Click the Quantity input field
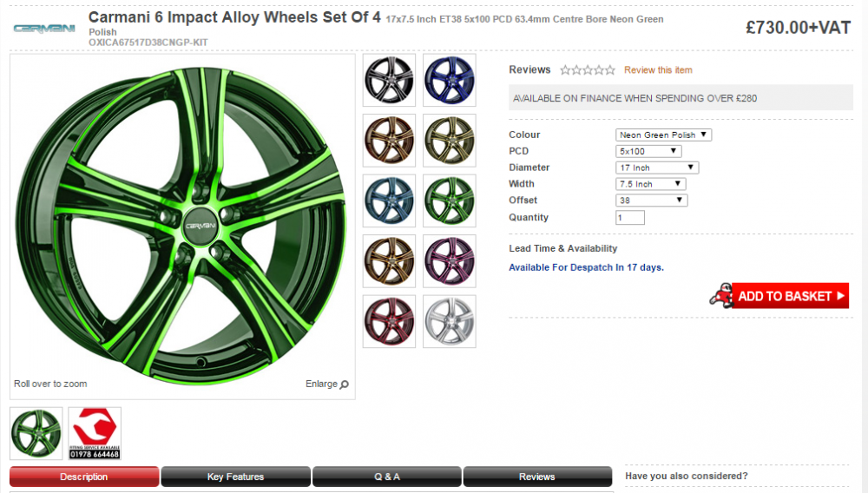This screenshot has width=868, height=493. [x=630, y=218]
